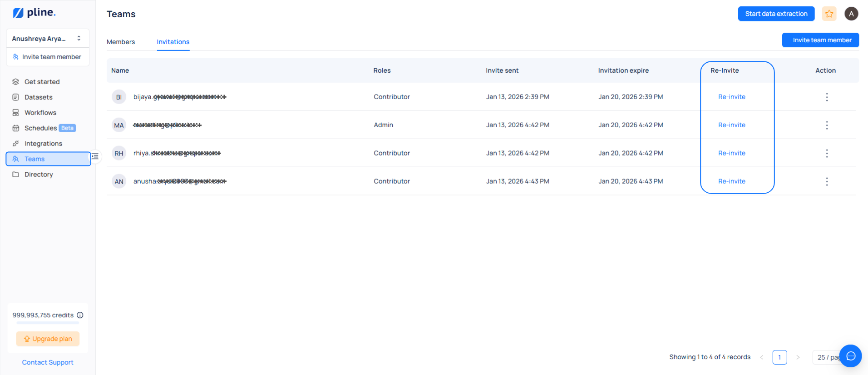
Task: Collapse the sidebar using the toggle icon
Action: 95,156
